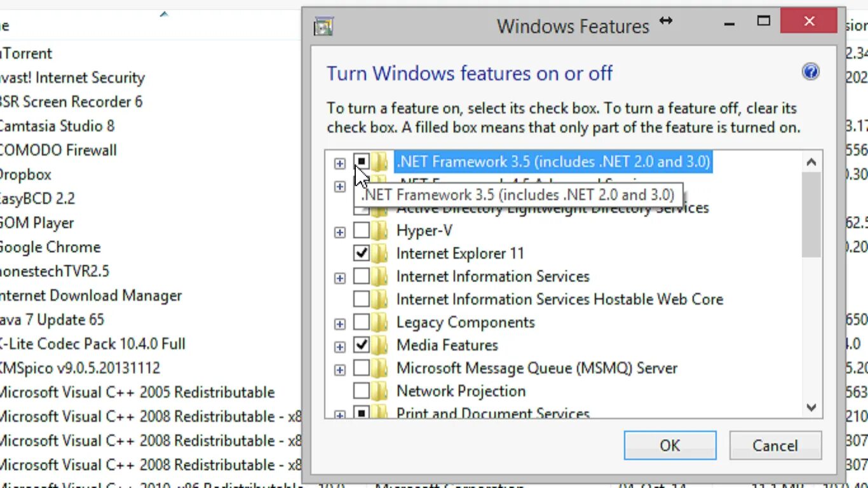Select GOM Player in Programs list

coord(37,222)
